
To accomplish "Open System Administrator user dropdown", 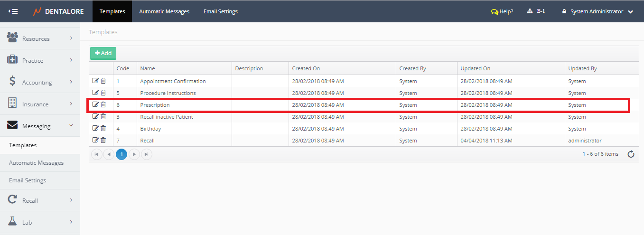I will 598,11.
